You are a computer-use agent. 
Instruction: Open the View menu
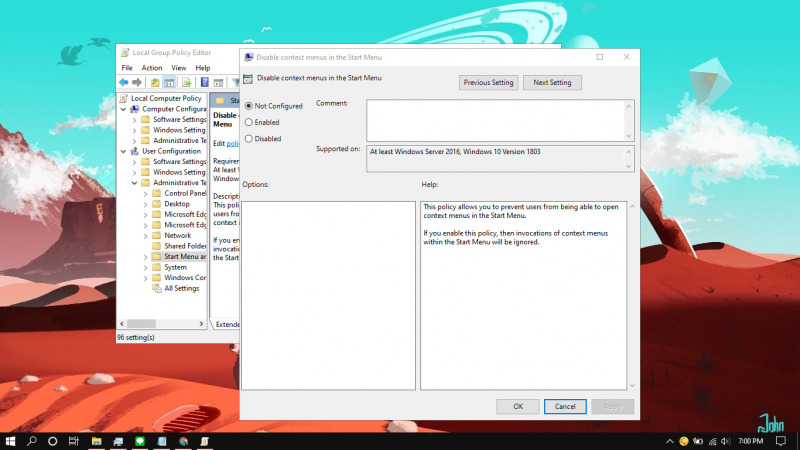point(179,67)
